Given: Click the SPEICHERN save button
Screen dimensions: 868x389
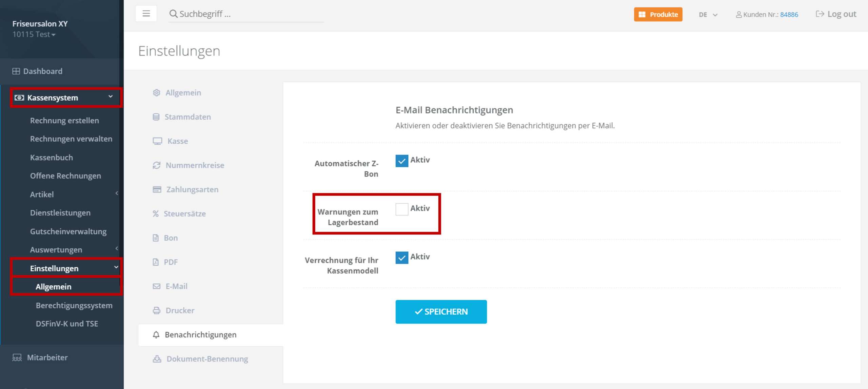Looking at the screenshot, I should pos(441,312).
